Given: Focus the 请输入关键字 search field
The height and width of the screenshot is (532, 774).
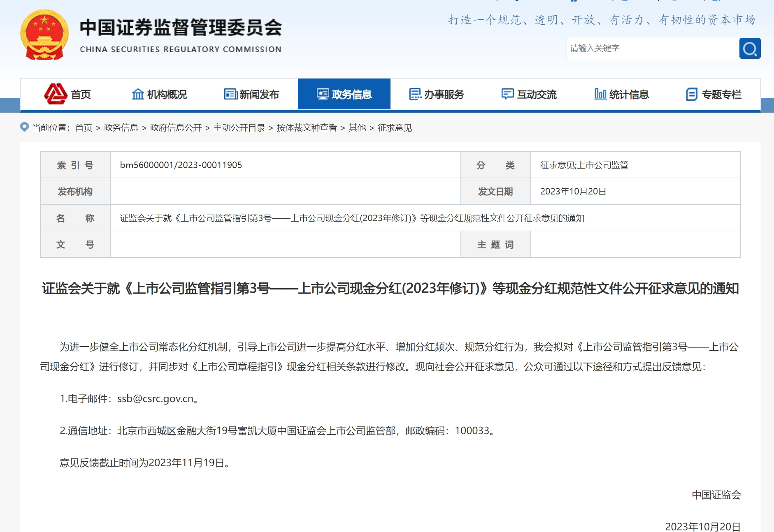Looking at the screenshot, I should [x=653, y=49].
